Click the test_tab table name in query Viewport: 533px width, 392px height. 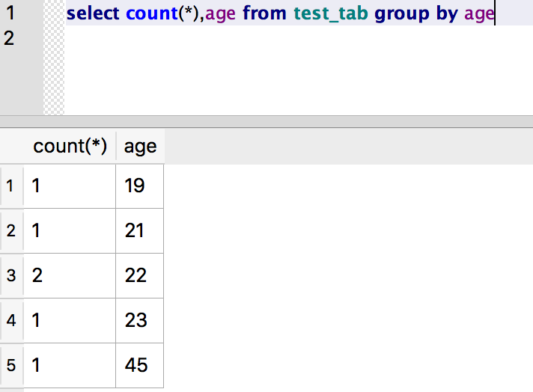pyautogui.click(x=331, y=13)
